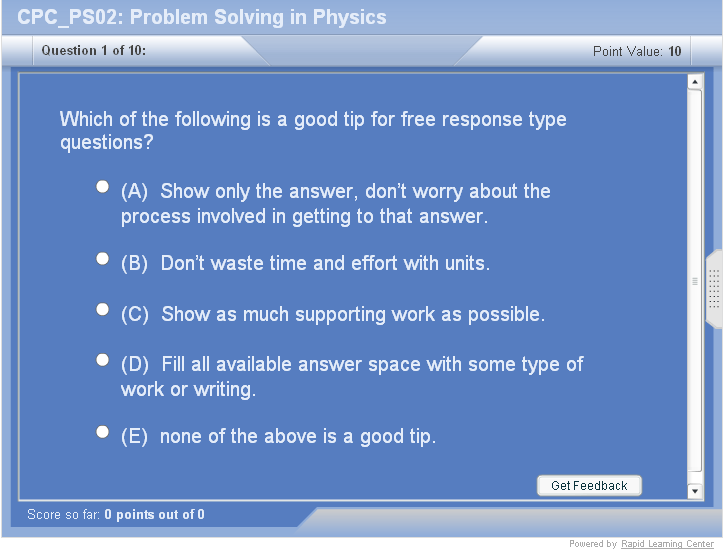Mark option (C) radio button
This screenshot has width=726, height=554.
pyautogui.click(x=102, y=309)
